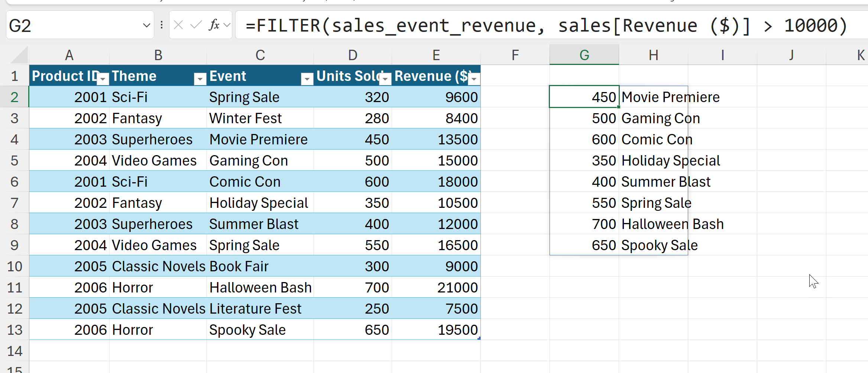Select the cell with revenue 21000
Image resolution: width=868 pixels, height=373 pixels.
coord(436,288)
